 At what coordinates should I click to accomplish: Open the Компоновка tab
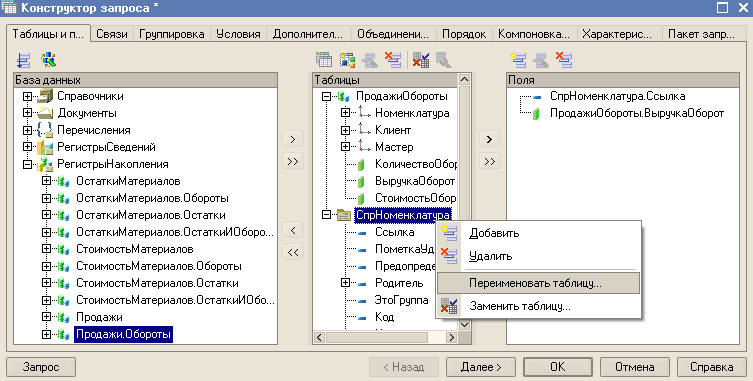534,34
